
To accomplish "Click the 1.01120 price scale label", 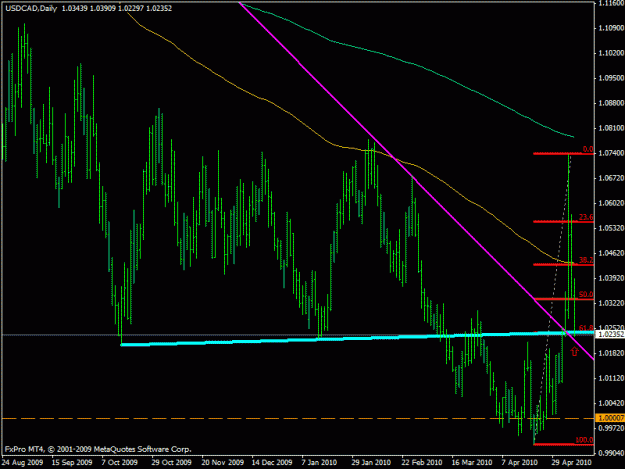I will pos(611,378).
